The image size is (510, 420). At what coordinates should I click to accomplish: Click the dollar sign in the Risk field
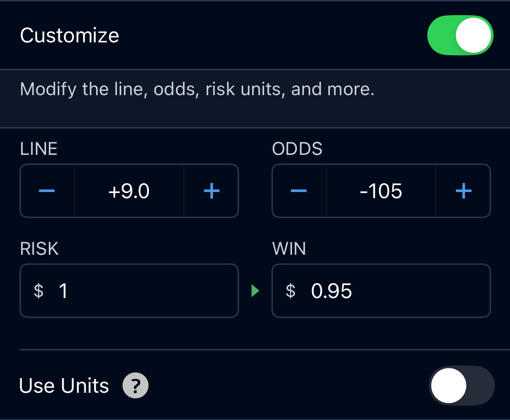pyautogui.click(x=39, y=291)
